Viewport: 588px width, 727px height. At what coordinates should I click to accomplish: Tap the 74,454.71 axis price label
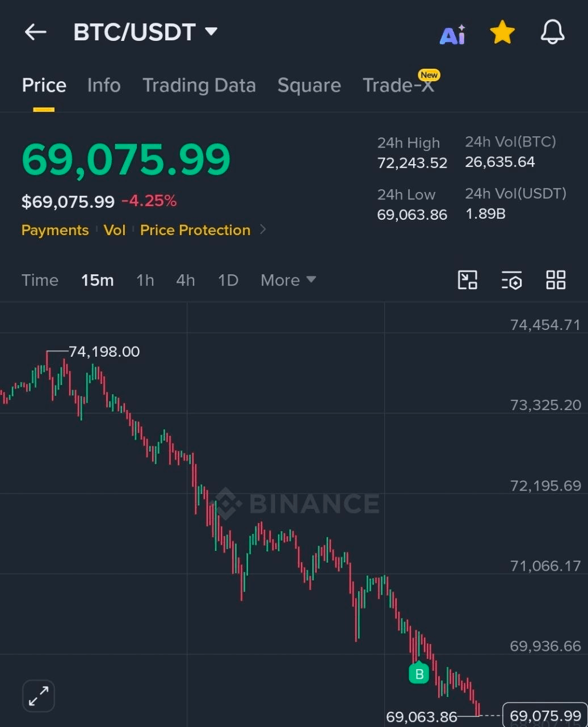coord(545,325)
